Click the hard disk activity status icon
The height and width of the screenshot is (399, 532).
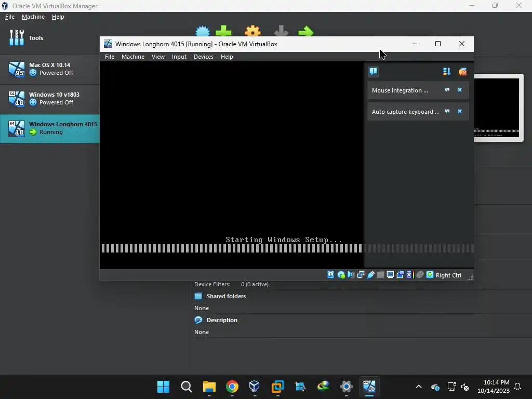[330, 275]
